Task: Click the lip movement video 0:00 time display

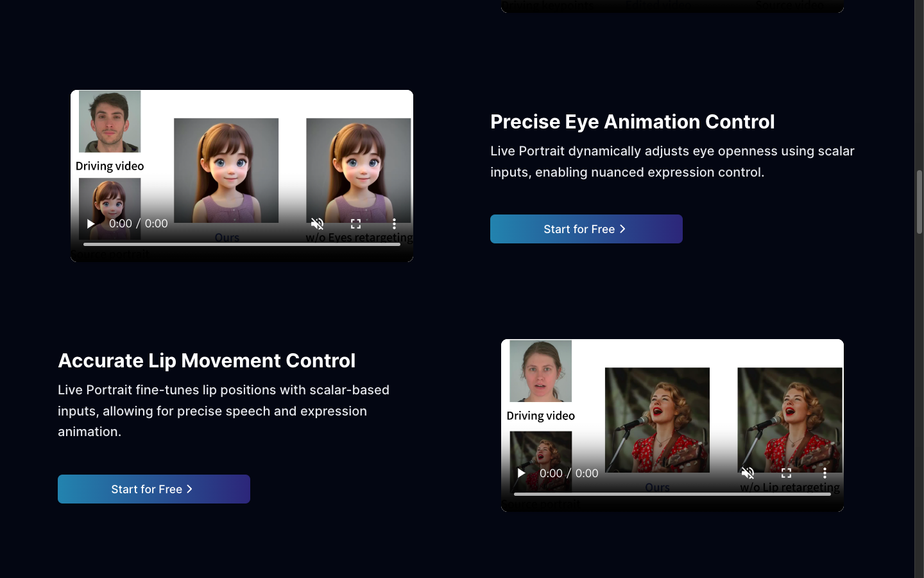Action: click(569, 473)
